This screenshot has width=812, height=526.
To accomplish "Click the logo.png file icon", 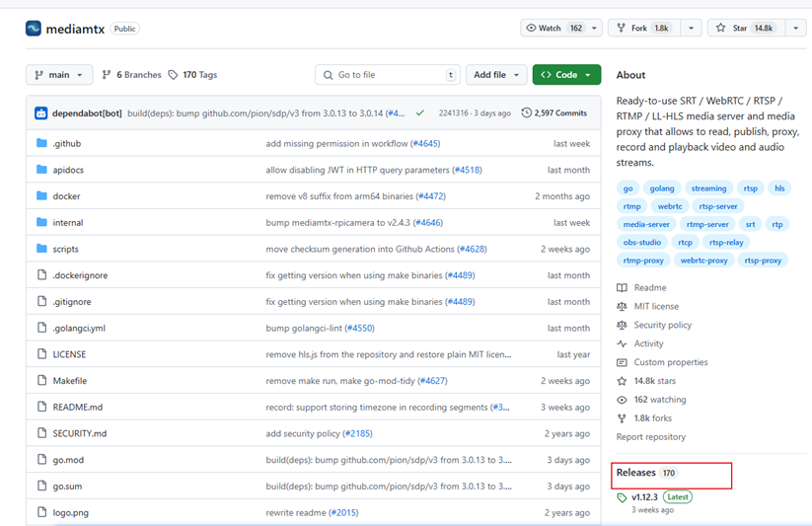I will point(42,512).
